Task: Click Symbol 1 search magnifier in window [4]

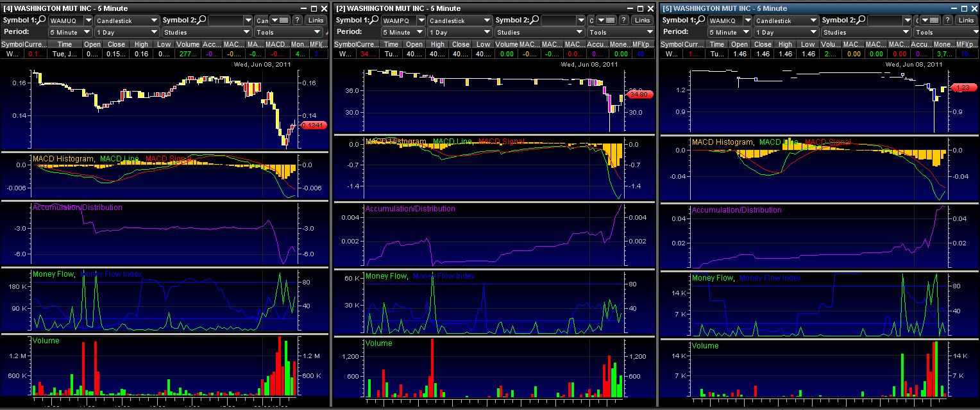Action: tap(41, 20)
